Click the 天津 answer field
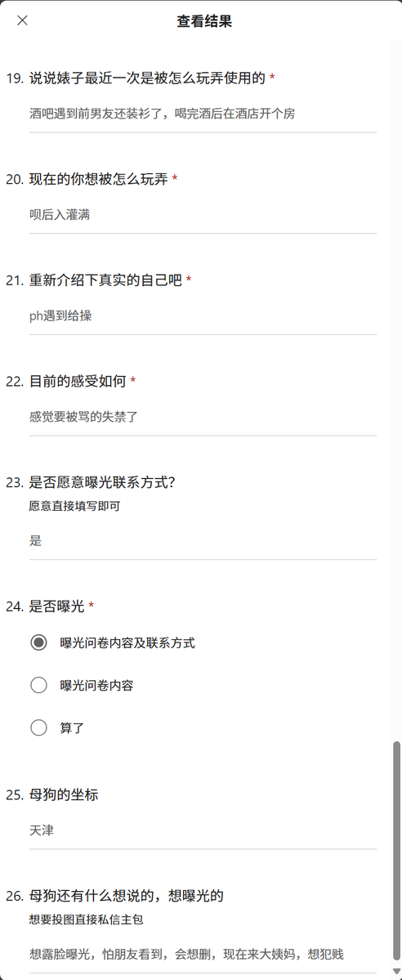 203,831
